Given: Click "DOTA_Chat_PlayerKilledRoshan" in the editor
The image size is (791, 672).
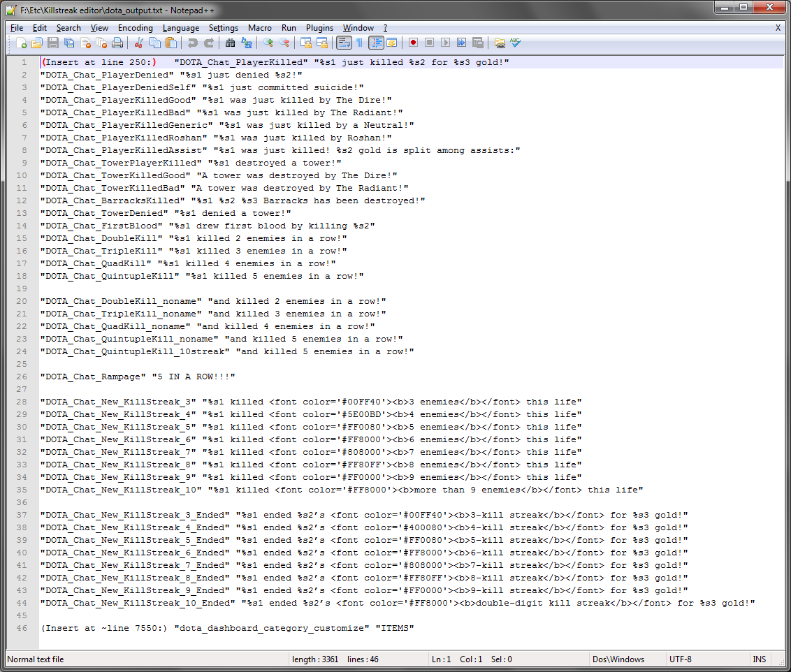Looking at the screenshot, I should 124,138.
